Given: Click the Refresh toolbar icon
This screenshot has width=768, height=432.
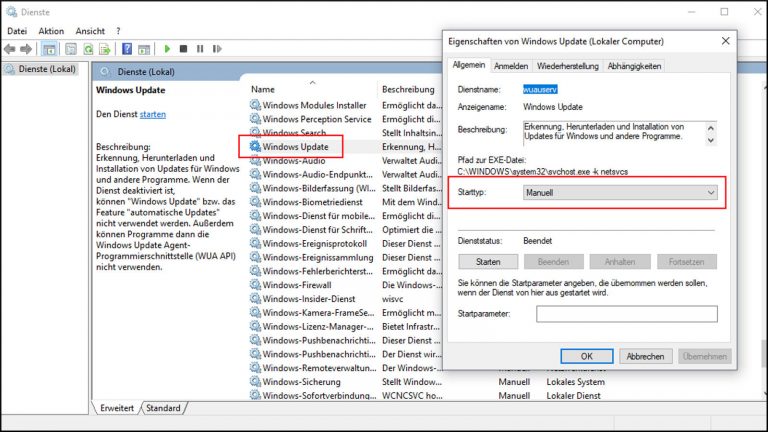Looking at the screenshot, I should pyautogui.click(x=89, y=48).
